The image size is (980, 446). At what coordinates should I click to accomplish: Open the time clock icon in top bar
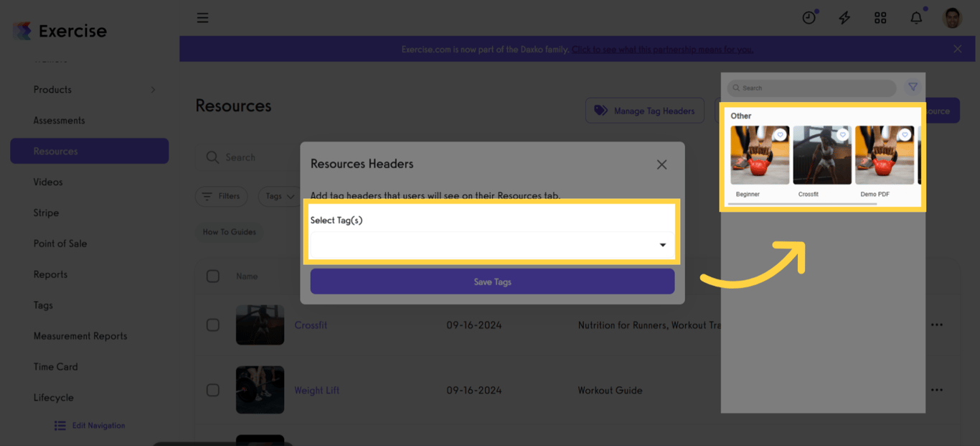tap(809, 17)
